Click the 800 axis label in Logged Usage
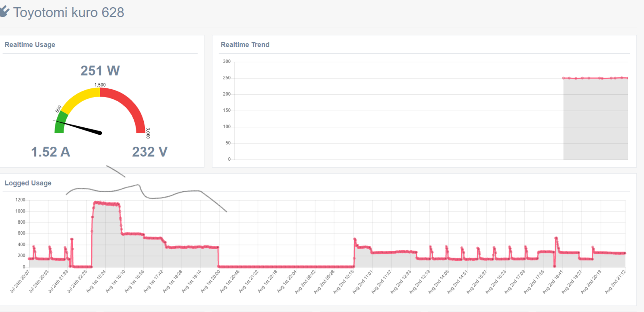This screenshot has height=312, width=644. (21, 222)
